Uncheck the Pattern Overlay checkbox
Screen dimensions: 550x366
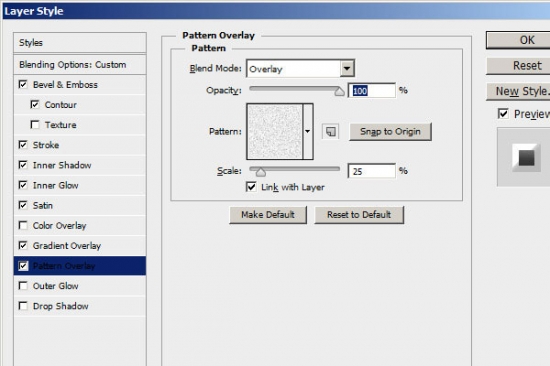click(23, 266)
